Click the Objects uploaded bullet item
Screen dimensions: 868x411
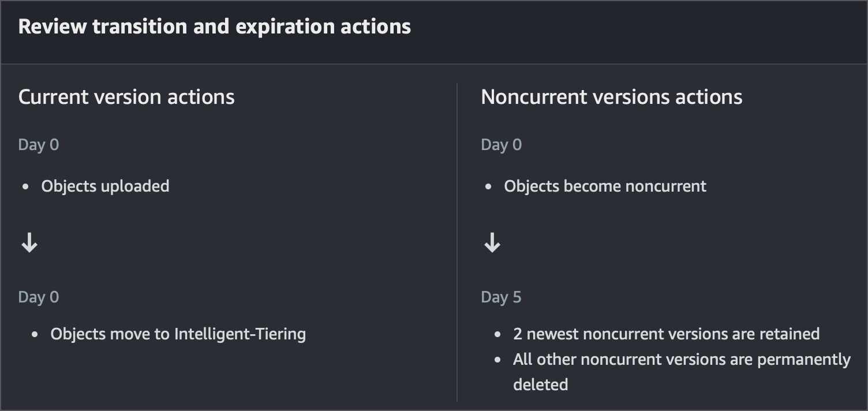click(105, 186)
